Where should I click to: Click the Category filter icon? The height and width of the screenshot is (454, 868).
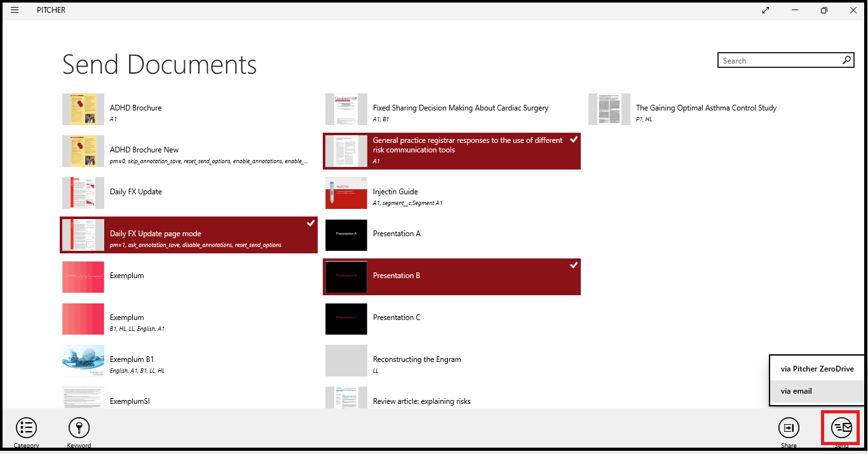[26, 428]
